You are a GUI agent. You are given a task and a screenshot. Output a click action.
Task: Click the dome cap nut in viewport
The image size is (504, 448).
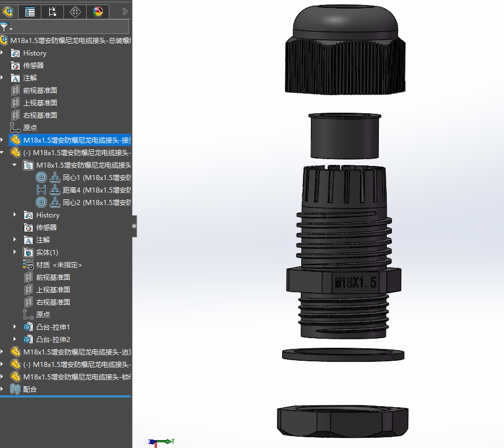[x=345, y=50]
